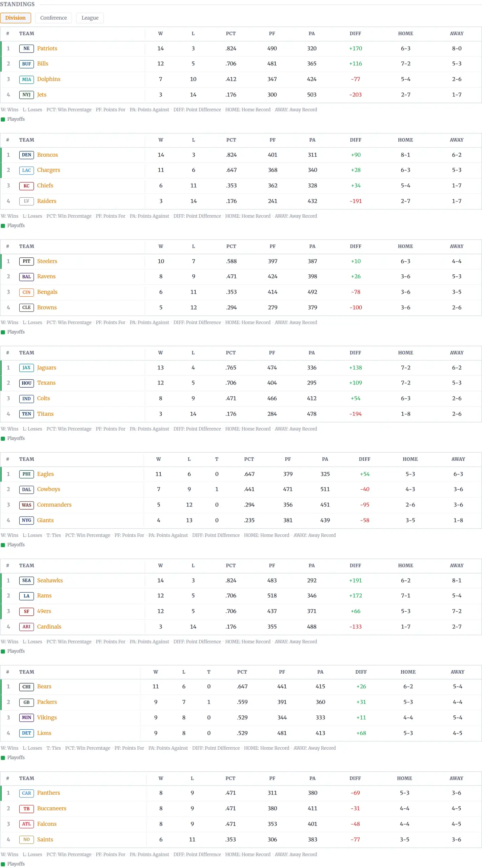Open the Buccaneers team link
This screenshot has height=868, width=482.
click(x=52, y=808)
